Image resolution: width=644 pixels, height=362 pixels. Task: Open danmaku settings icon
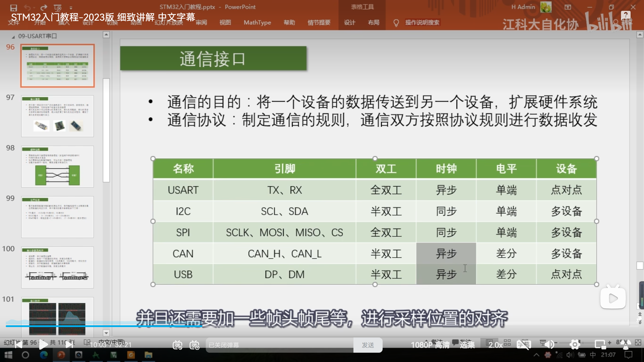[194, 345]
